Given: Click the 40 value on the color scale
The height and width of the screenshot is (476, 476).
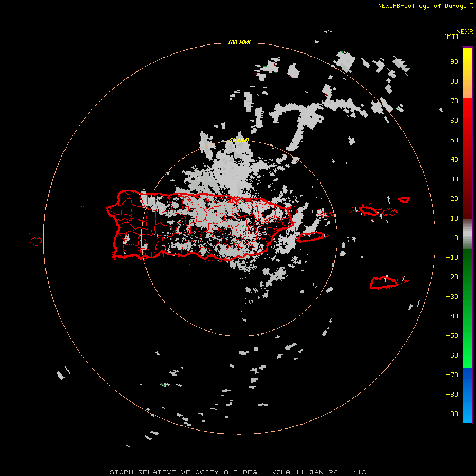Looking at the screenshot, I should point(454,160).
